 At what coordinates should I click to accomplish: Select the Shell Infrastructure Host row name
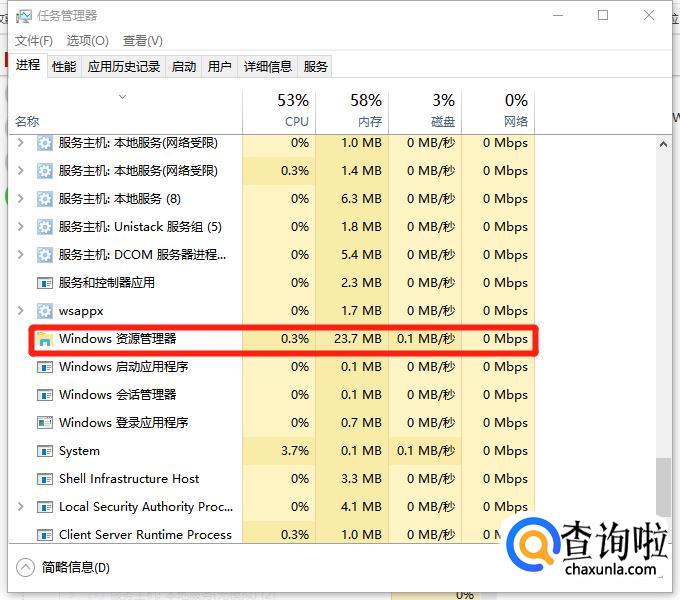(x=129, y=479)
